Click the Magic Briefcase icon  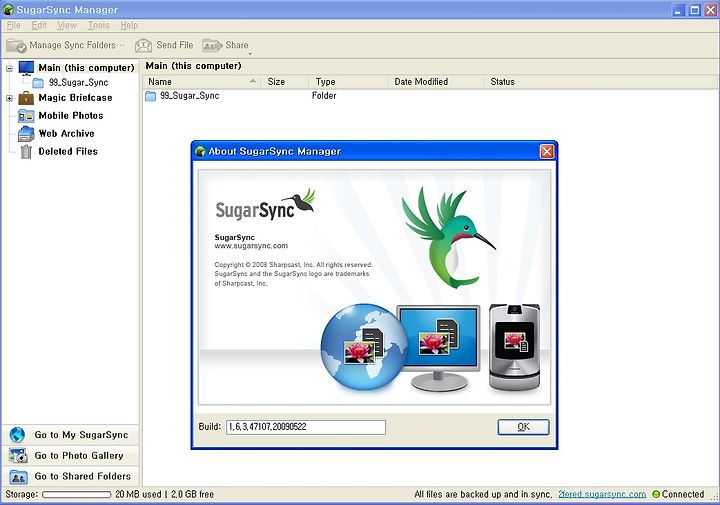[x=26, y=98]
